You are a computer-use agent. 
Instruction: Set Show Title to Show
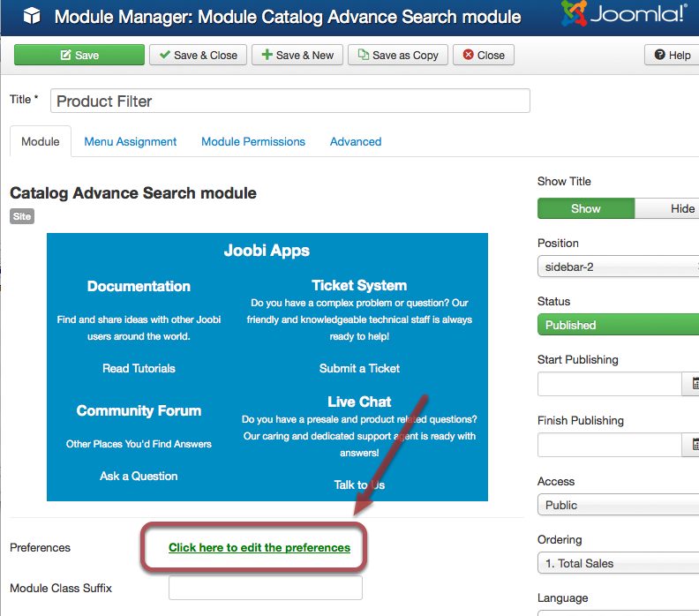tap(586, 208)
